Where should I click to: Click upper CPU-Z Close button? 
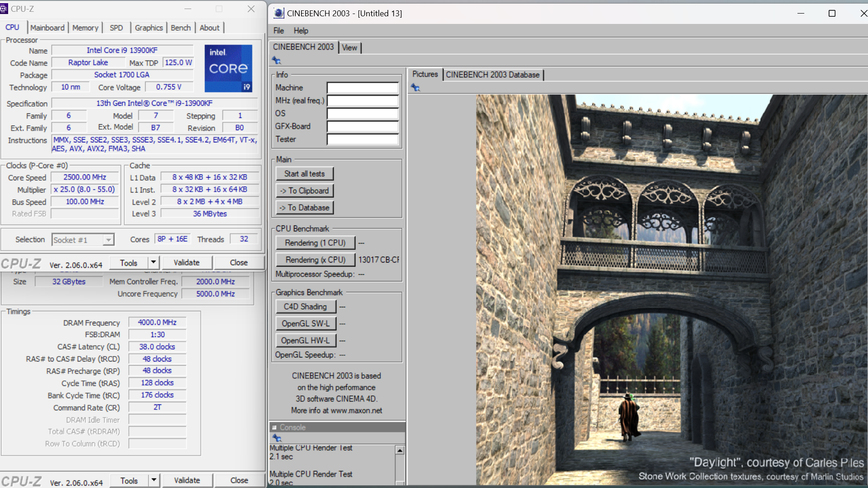coord(239,263)
